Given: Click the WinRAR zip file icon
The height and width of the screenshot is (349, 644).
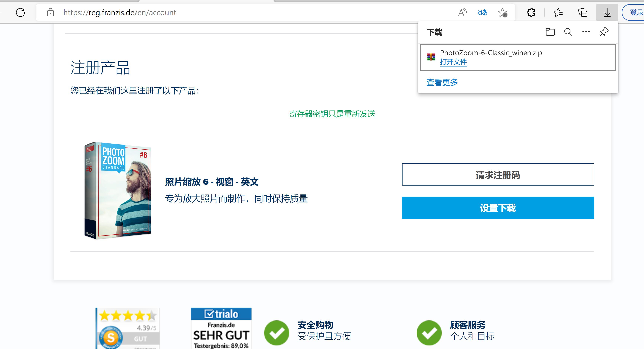Looking at the screenshot, I should (x=431, y=57).
